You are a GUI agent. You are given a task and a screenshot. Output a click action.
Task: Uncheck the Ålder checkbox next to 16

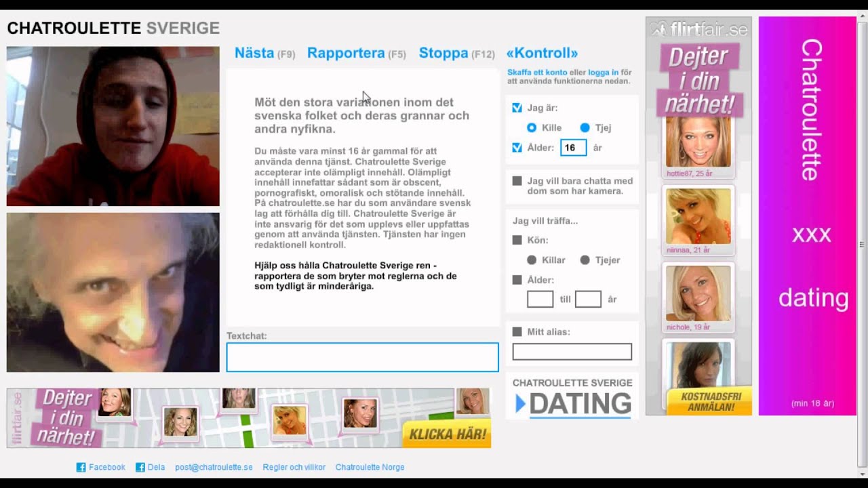pos(517,147)
